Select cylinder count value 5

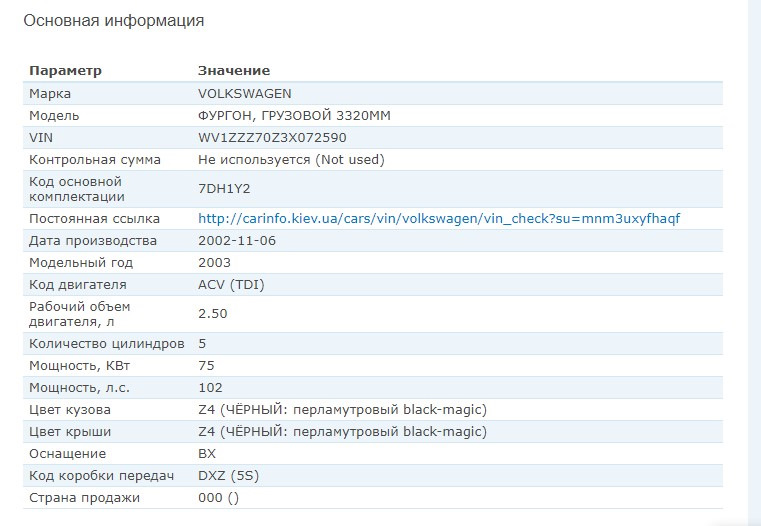click(x=202, y=344)
